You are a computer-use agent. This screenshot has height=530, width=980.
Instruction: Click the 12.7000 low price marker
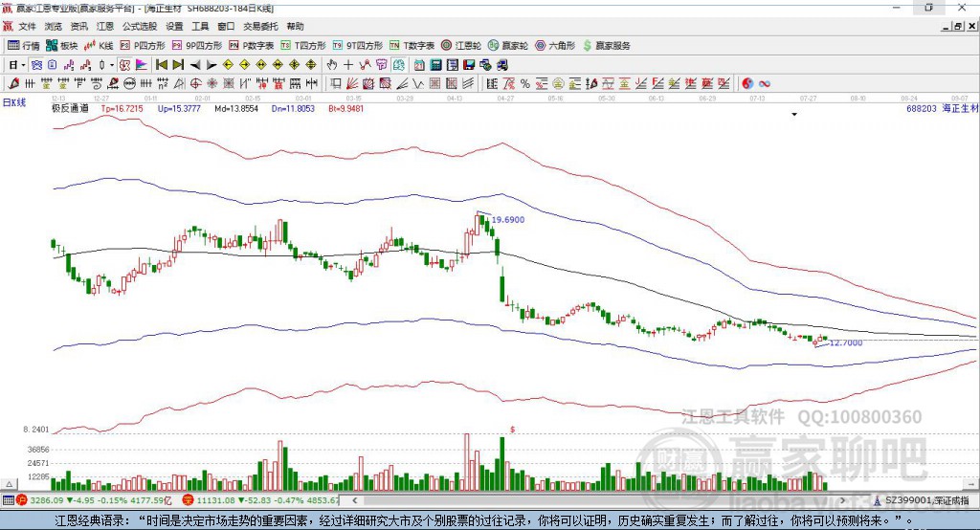coord(846,343)
